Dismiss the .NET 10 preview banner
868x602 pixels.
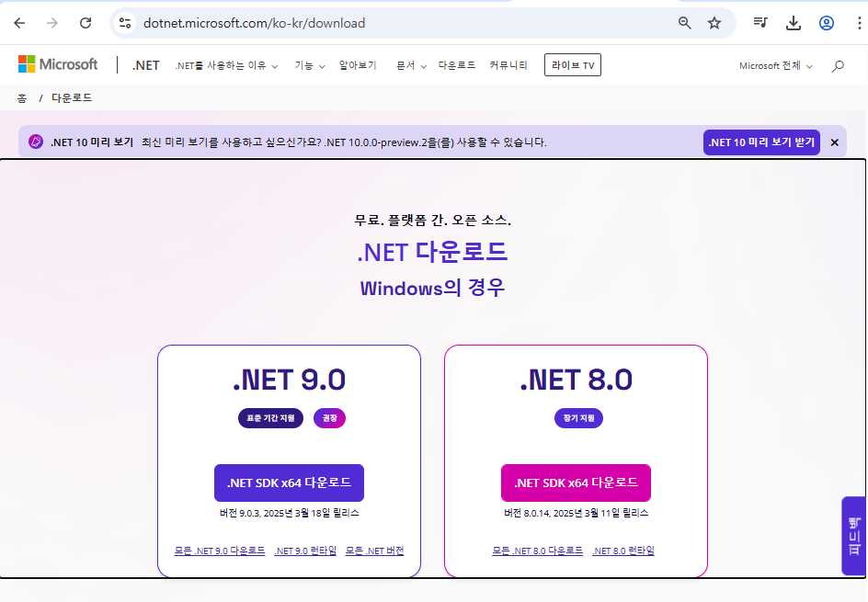835,142
